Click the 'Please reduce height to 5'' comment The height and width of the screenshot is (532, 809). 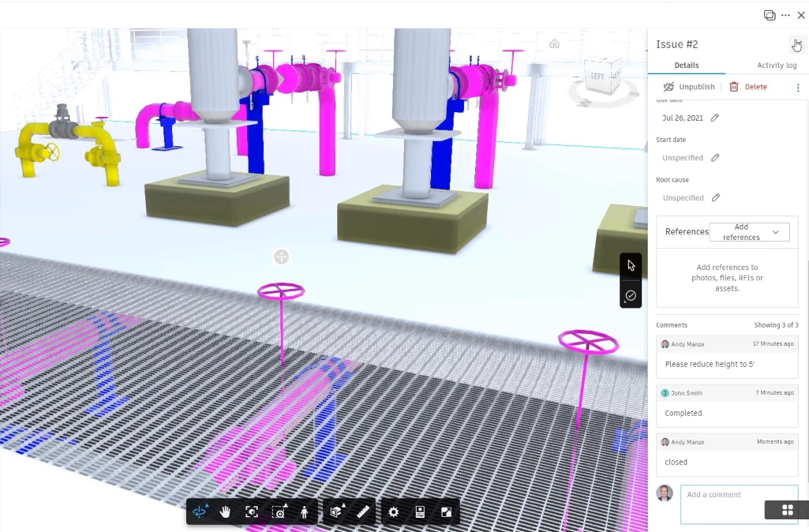pos(710,365)
